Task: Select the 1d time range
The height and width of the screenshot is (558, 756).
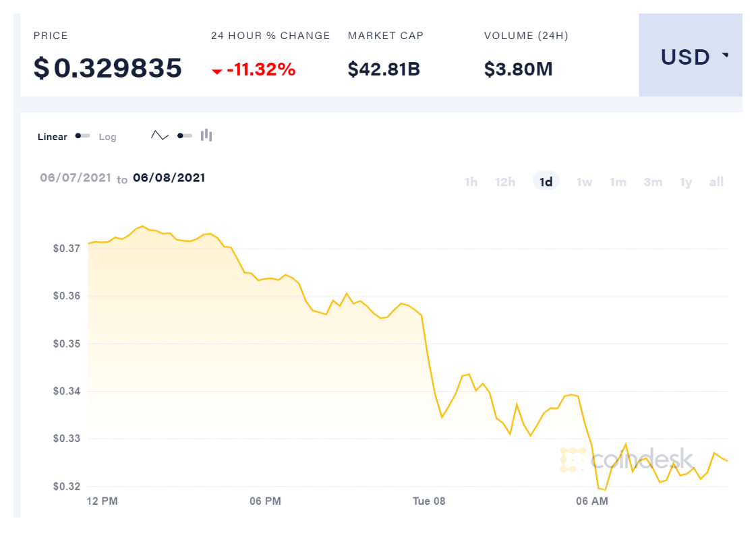Action: [x=546, y=182]
